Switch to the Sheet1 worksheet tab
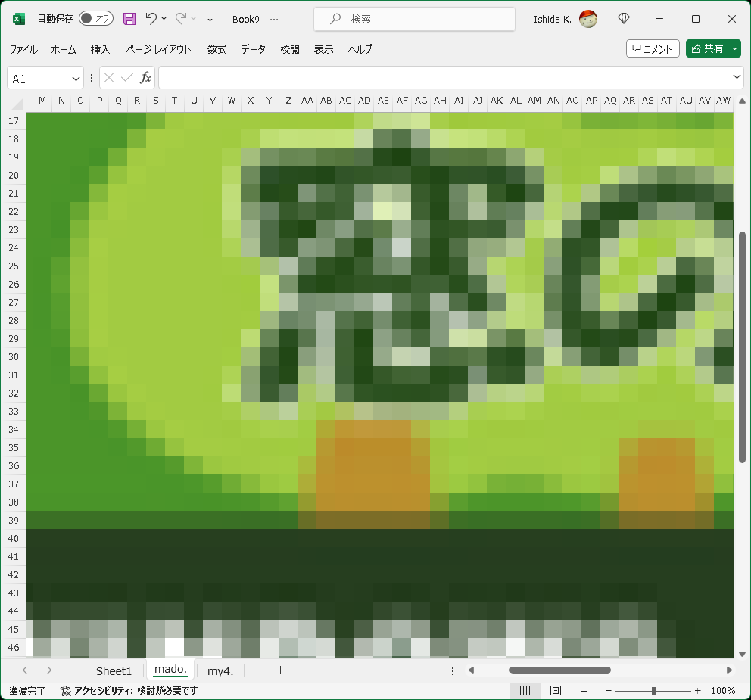 114,670
